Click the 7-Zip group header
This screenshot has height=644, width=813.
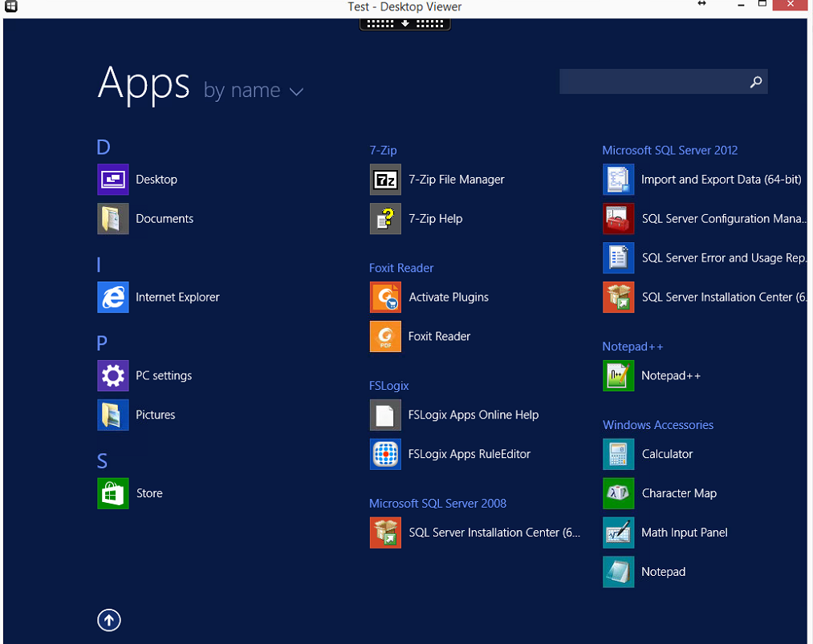tap(383, 150)
